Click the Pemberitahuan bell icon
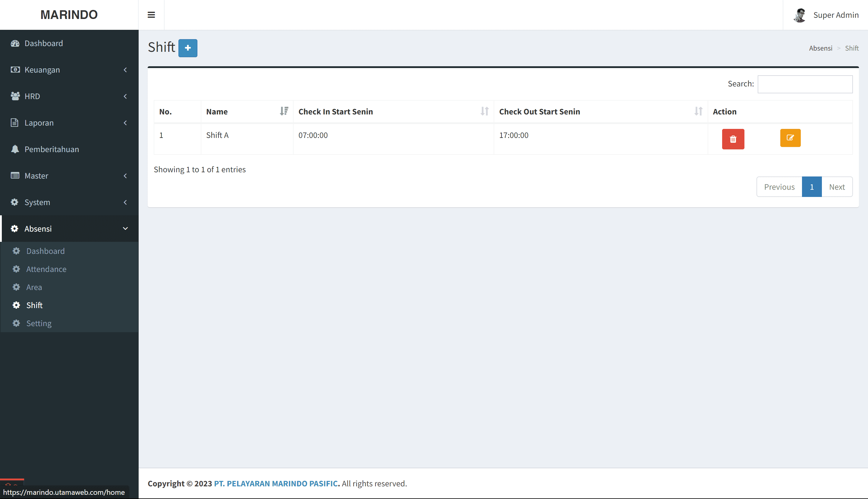 (15, 149)
